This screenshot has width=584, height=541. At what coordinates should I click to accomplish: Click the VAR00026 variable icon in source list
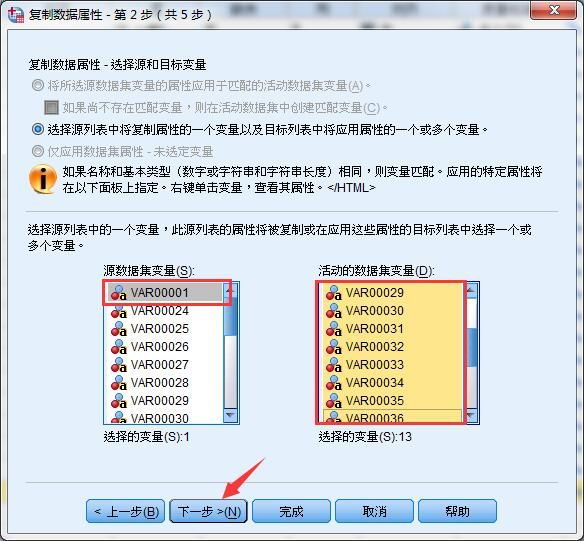coord(119,347)
